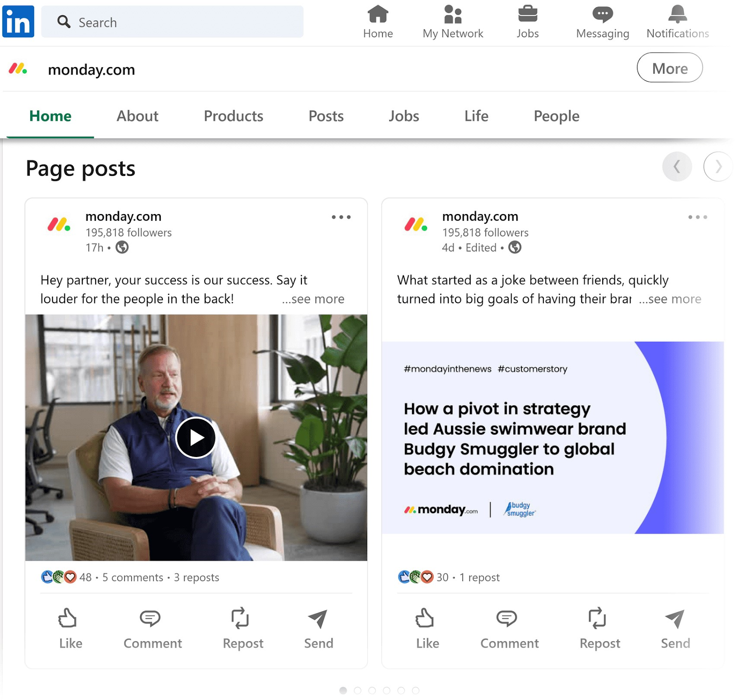Send the Hey partner post
Image resolution: width=735 pixels, height=700 pixels.
pos(318,628)
